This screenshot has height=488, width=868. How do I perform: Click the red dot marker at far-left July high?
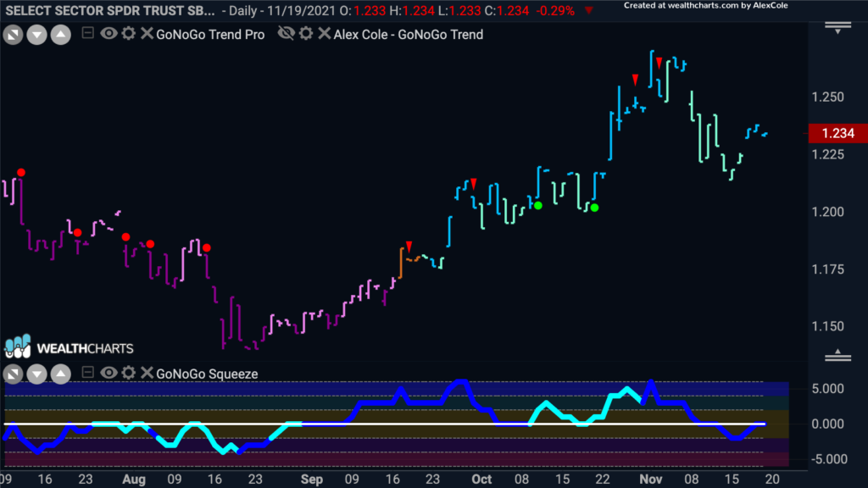pos(21,173)
